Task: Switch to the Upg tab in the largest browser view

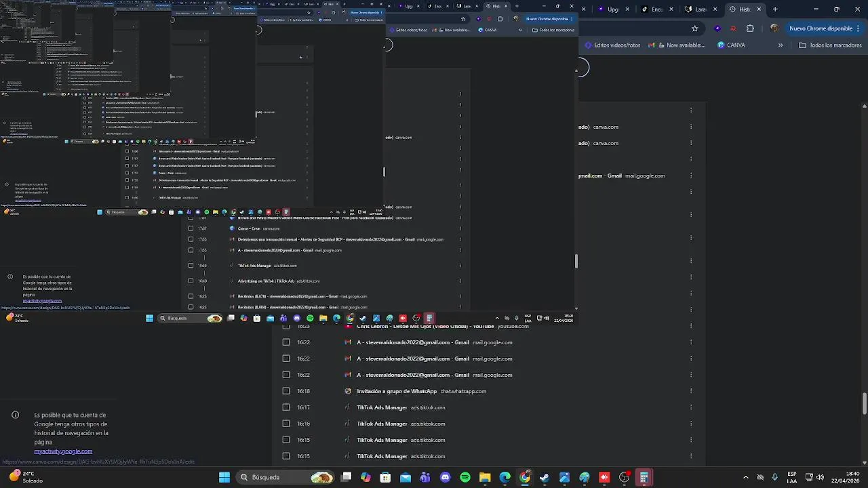Action: pyautogui.click(x=613, y=9)
